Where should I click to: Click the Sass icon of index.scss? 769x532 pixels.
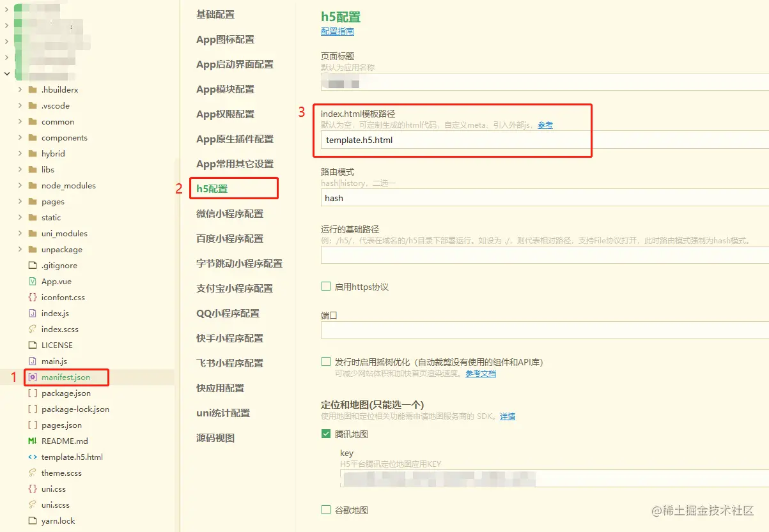click(x=33, y=330)
